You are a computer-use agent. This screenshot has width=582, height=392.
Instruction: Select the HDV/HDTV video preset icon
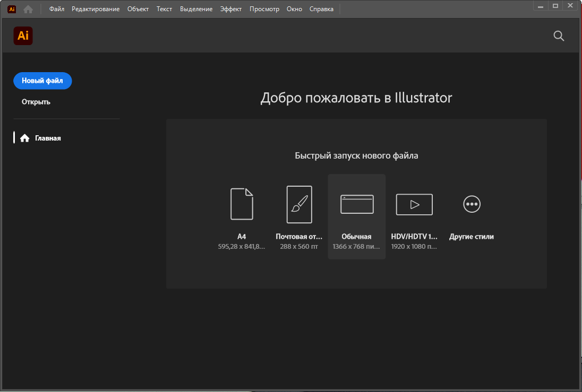coord(414,204)
